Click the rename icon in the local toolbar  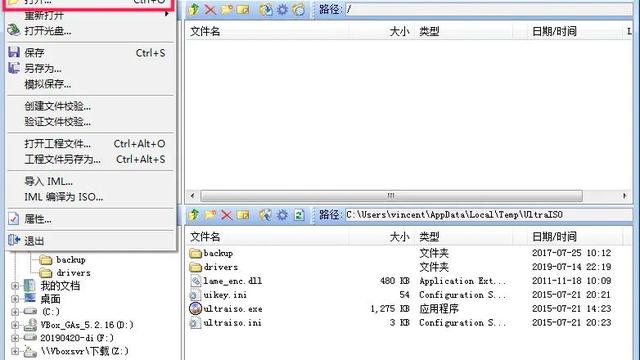click(243, 215)
